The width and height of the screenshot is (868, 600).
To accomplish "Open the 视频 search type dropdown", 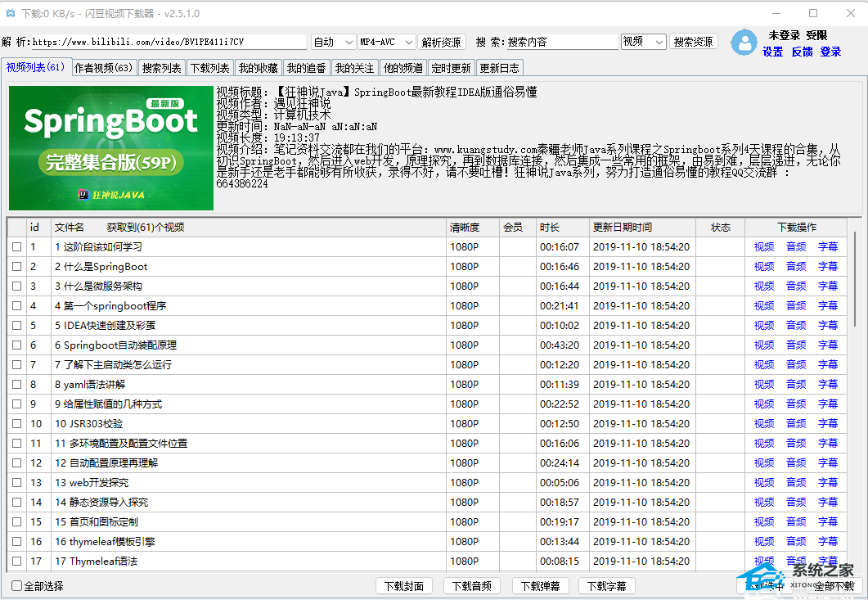I will (643, 40).
